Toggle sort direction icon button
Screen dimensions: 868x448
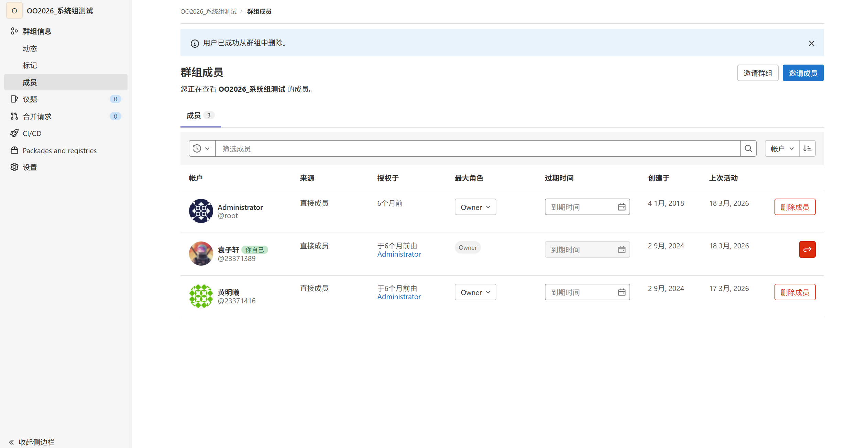(x=807, y=148)
